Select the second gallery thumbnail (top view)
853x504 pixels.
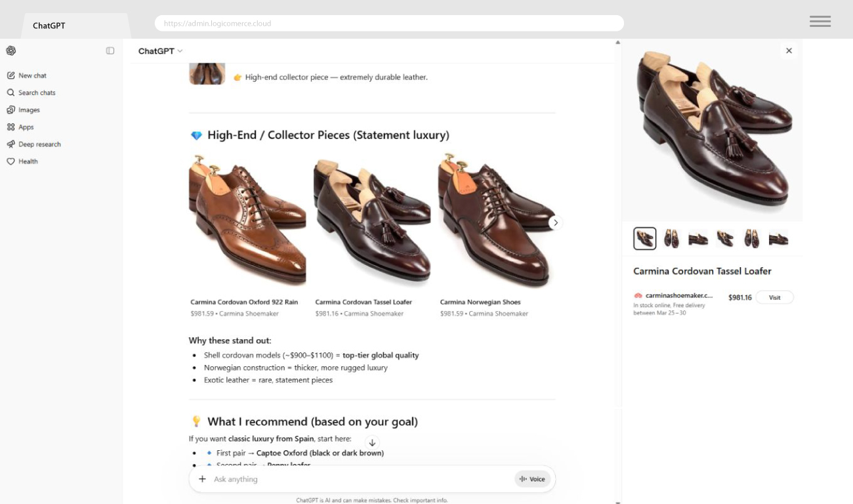coord(671,238)
